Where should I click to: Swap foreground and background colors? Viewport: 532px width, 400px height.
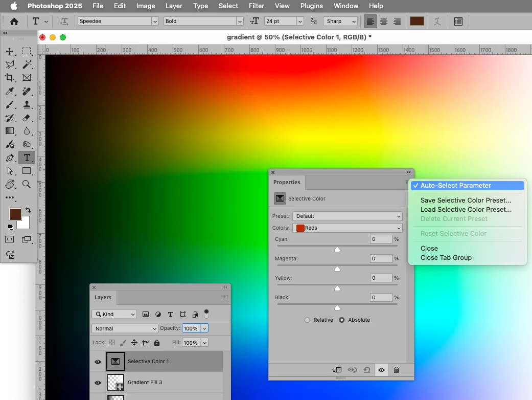[28, 210]
